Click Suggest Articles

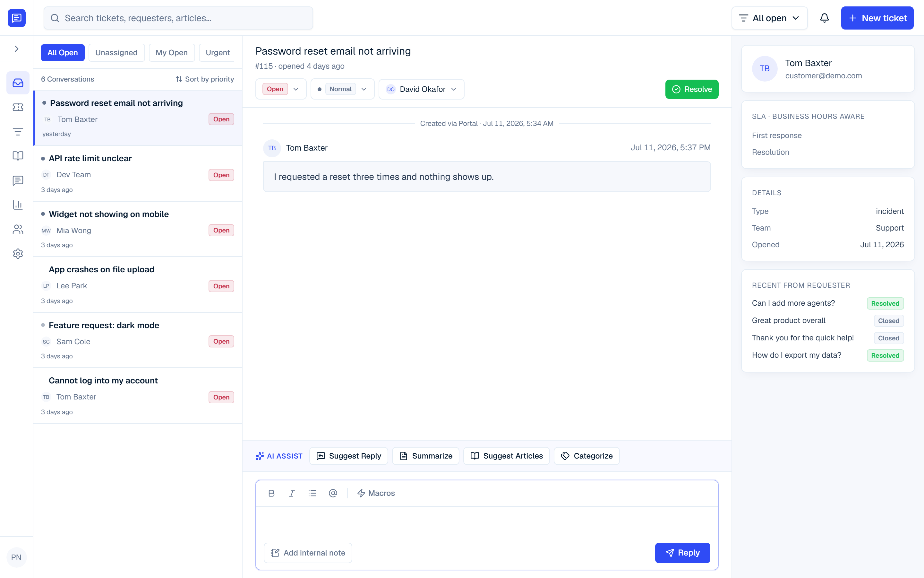coord(507,456)
